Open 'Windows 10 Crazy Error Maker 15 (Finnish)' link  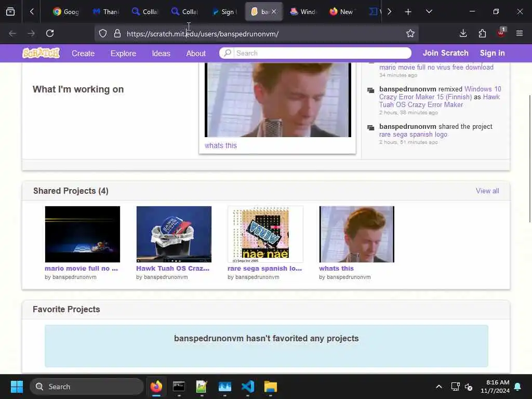440,93
